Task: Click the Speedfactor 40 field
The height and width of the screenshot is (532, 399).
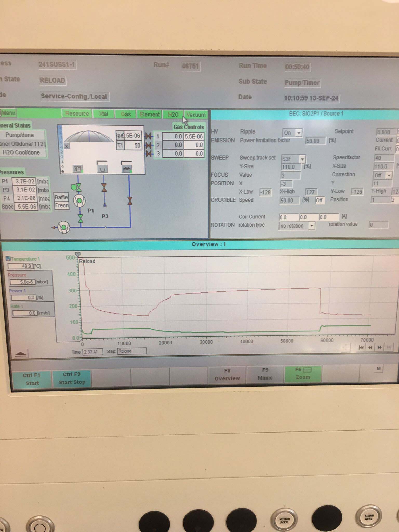Action: tap(384, 158)
